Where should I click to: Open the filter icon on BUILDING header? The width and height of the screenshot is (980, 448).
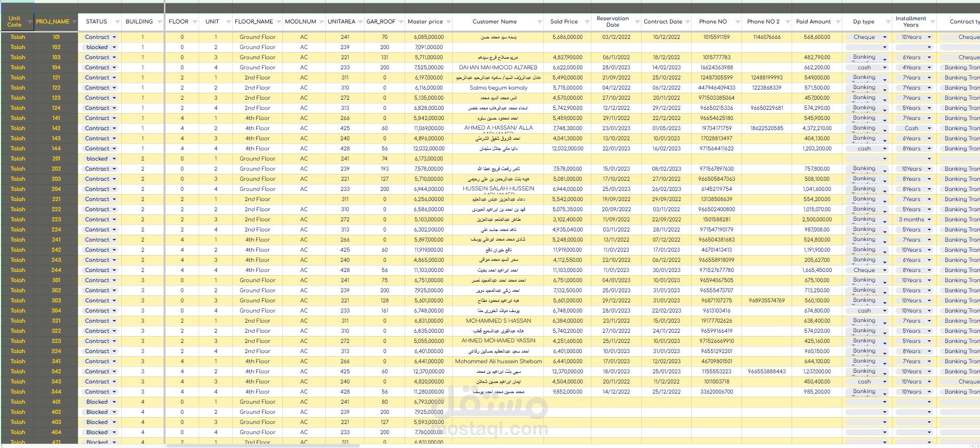coord(159,22)
